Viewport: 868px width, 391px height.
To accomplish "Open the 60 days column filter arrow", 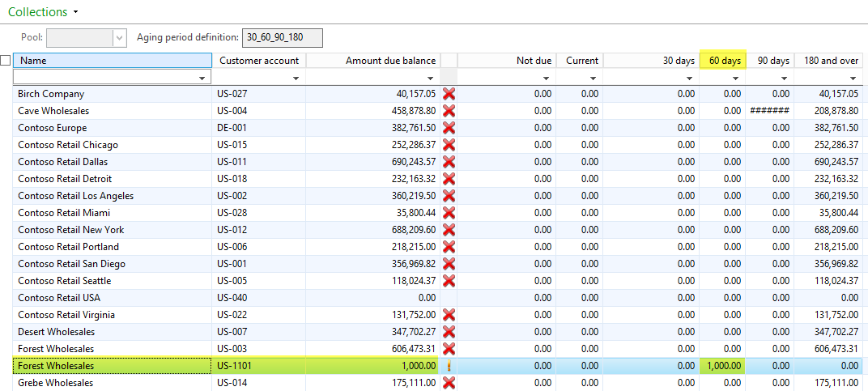I will tap(735, 78).
